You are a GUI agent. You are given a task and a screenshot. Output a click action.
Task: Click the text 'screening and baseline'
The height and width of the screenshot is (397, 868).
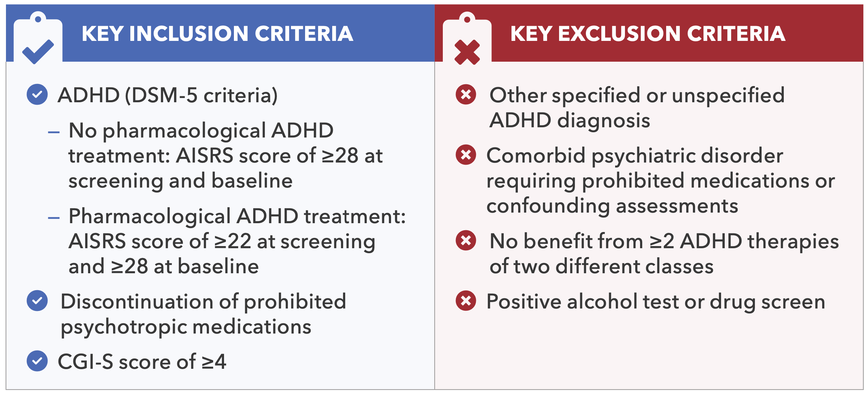(180, 181)
